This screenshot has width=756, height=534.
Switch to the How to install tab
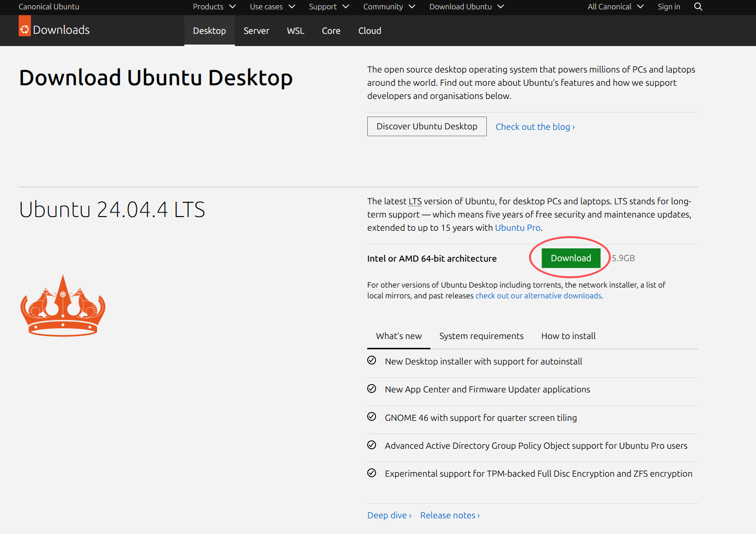[568, 336]
